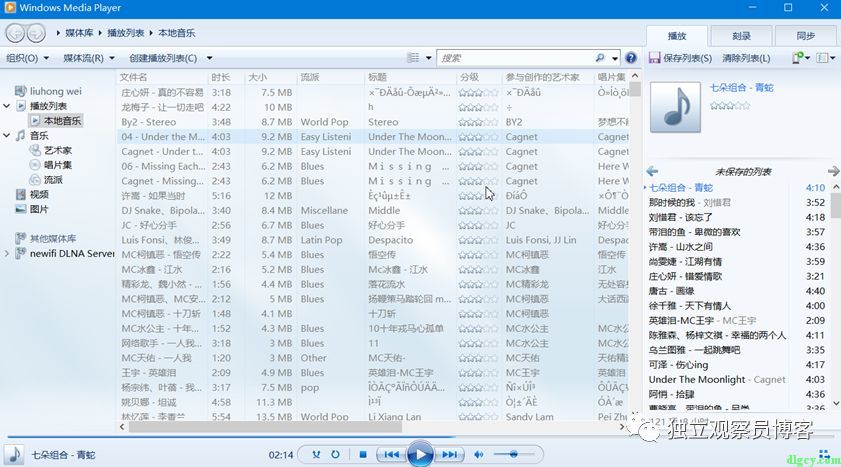Select Luis Fonsi Despacito row
The width and height of the screenshot is (841, 467).
click(x=373, y=240)
